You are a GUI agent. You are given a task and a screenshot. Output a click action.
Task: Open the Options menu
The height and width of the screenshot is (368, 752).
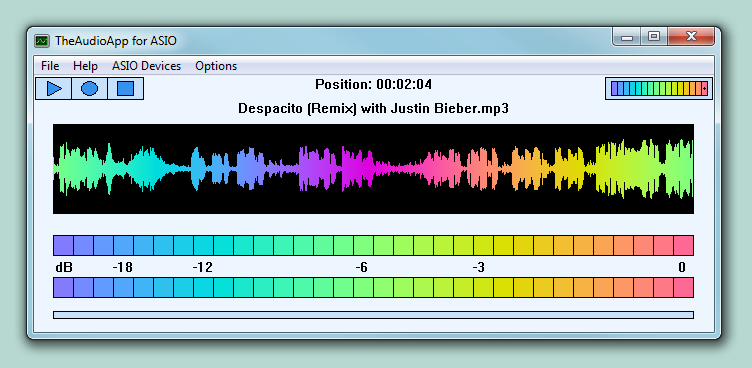click(216, 66)
